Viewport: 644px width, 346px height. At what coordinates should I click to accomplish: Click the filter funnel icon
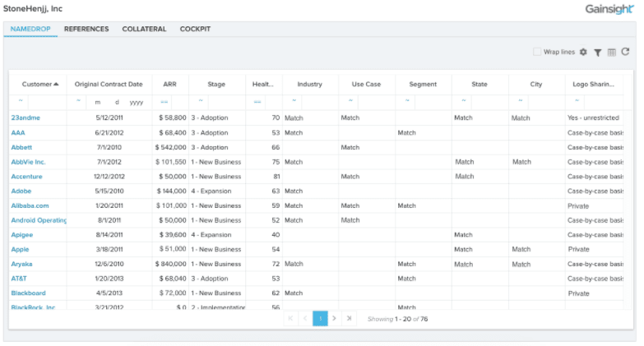point(598,53)
